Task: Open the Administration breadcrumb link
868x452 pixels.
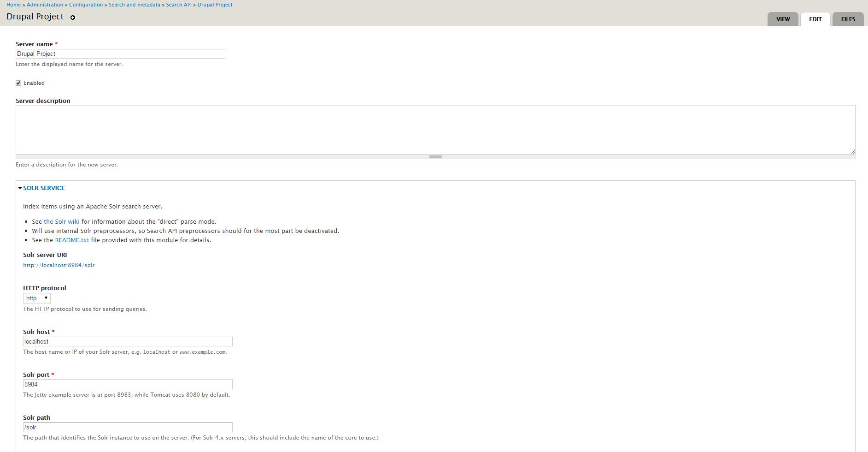Action: pyautogui.click(x=45, y=5)
